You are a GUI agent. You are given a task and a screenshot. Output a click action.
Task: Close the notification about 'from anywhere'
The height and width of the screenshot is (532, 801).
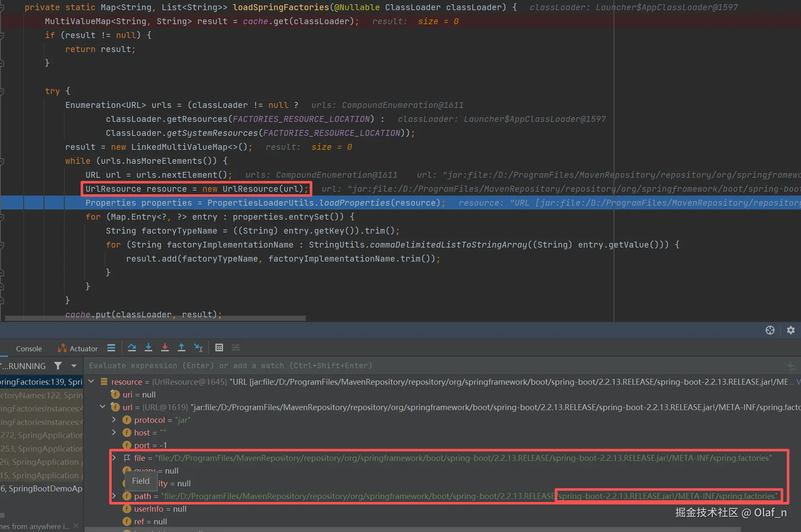coord(76,526)
